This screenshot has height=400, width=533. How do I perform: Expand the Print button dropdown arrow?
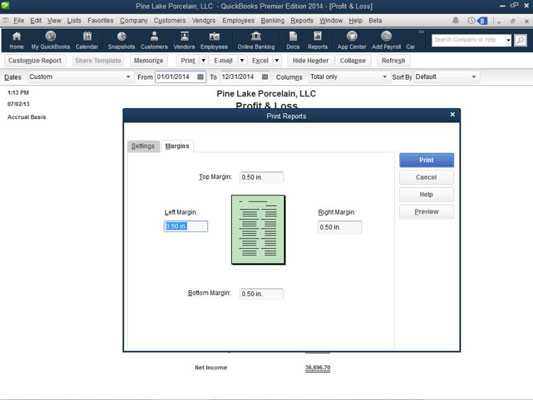203,60
